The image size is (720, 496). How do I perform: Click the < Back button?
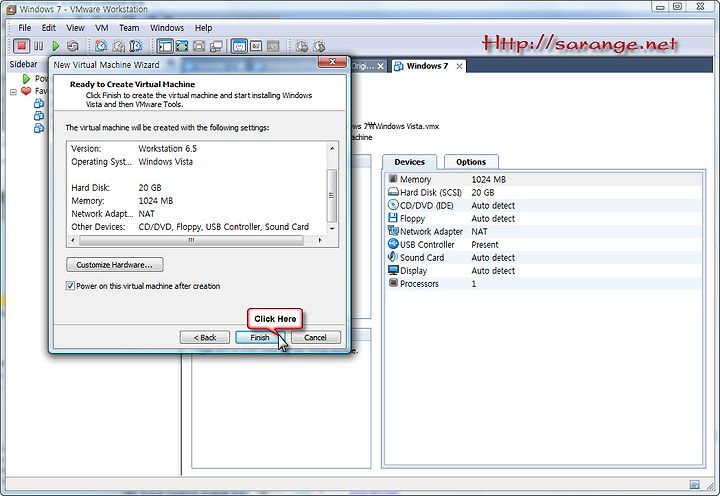pyautogui.click(x=205, y=337)
